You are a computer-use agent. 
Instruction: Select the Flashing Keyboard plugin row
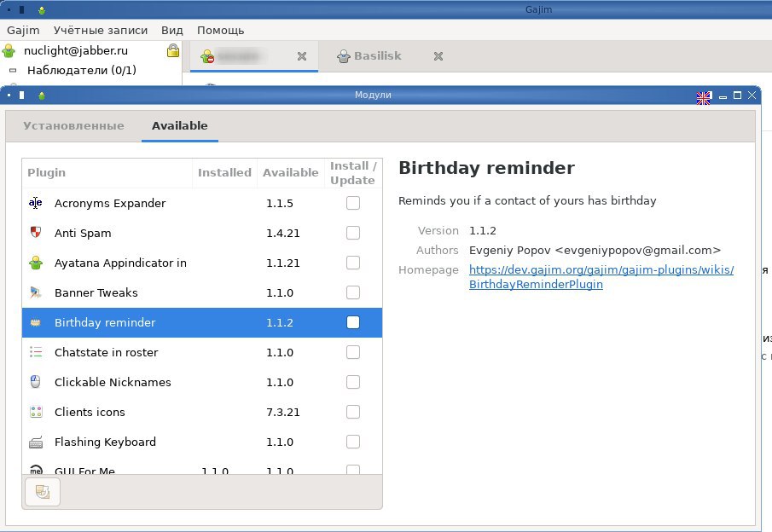tap(202, 442)
